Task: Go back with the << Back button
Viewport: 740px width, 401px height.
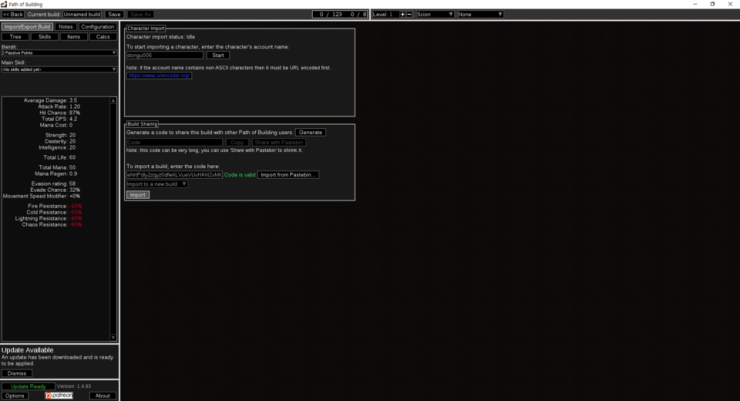Action: (x=13, y=14)
